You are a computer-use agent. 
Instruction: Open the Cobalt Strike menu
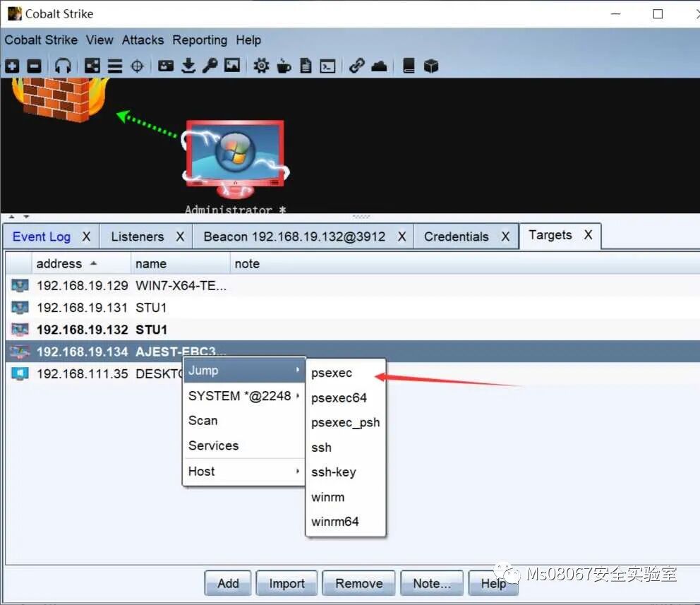click(x=41, y=40)
